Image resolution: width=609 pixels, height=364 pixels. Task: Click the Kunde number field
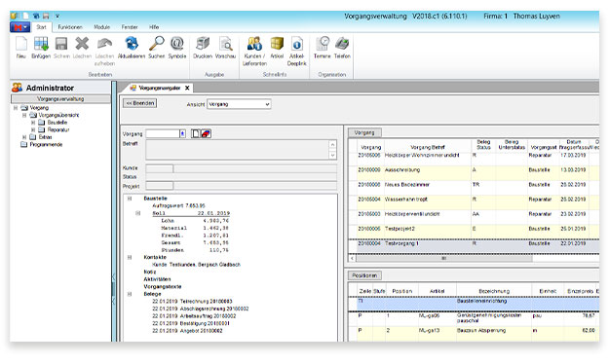[x=159, y=168]
